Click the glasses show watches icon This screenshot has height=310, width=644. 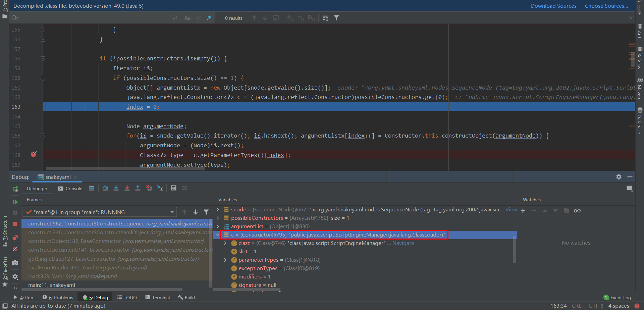(x=577, y=211)
